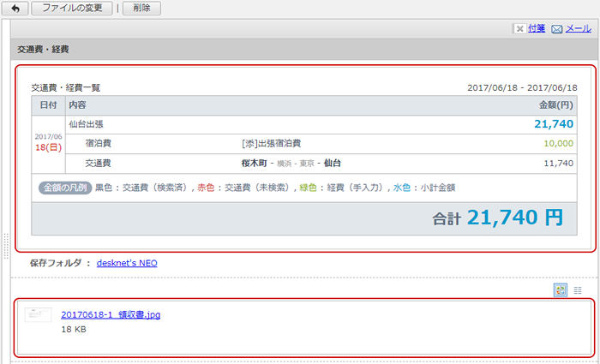Click the blue 21,740 subtotal amount

tap(553, 124)
